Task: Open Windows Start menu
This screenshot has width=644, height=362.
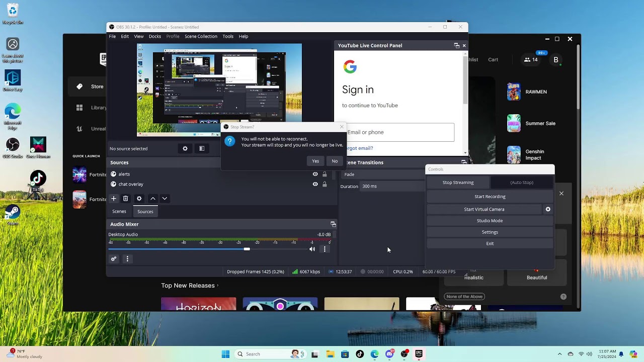Action: [225, 354]
